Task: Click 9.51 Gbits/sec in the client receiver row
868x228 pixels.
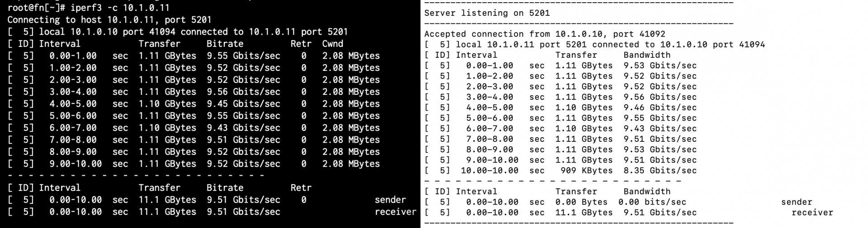Action: (243, 212)
